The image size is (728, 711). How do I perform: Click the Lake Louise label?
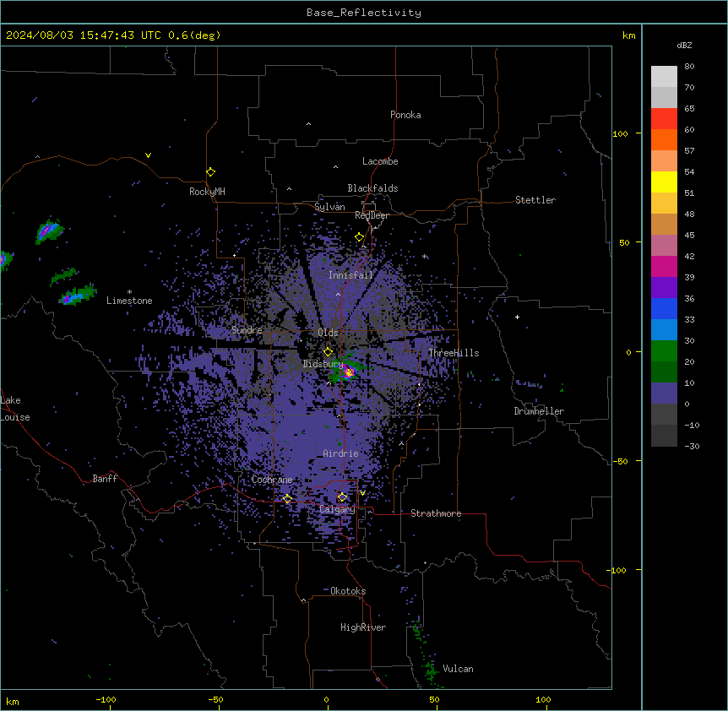[15, 409]
